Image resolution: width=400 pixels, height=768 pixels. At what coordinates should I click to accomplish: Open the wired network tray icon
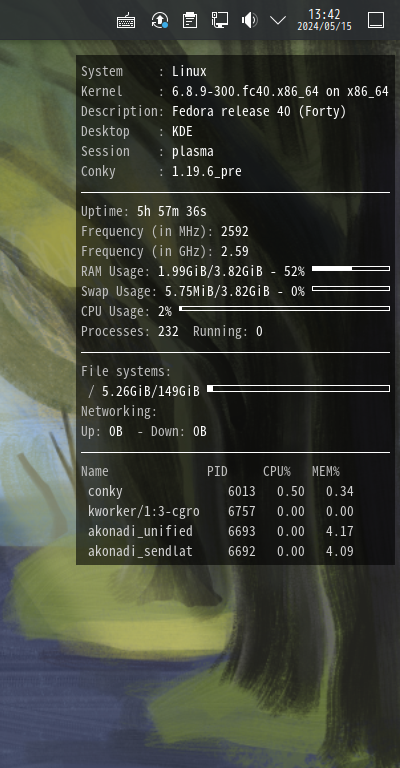tap(219, 20)
